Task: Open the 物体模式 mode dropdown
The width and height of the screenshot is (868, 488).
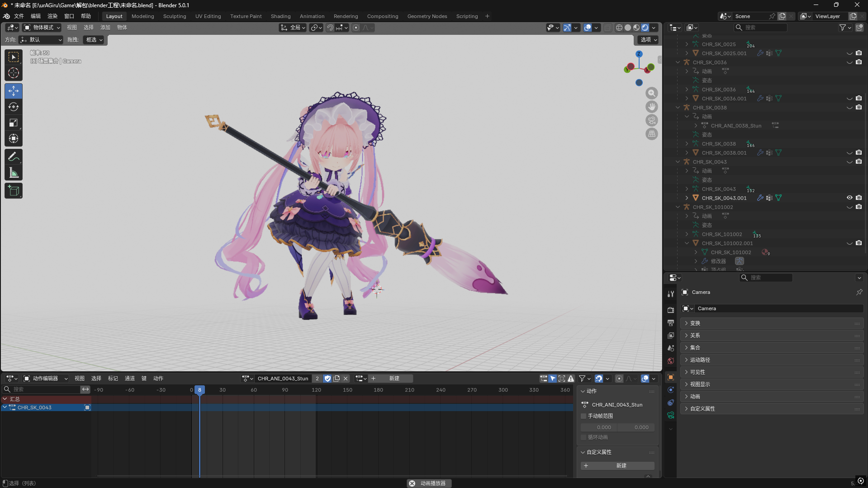Action: (42, 28)
